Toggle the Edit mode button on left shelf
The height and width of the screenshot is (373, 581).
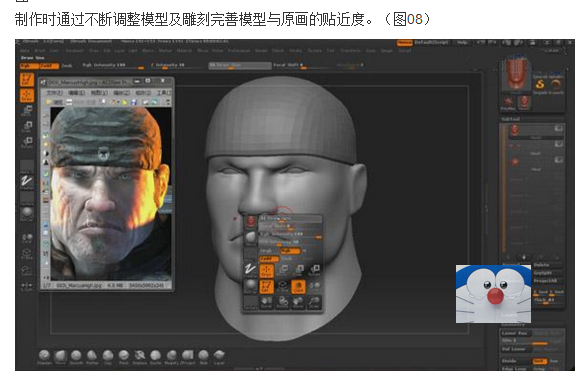tap(27, 80)
